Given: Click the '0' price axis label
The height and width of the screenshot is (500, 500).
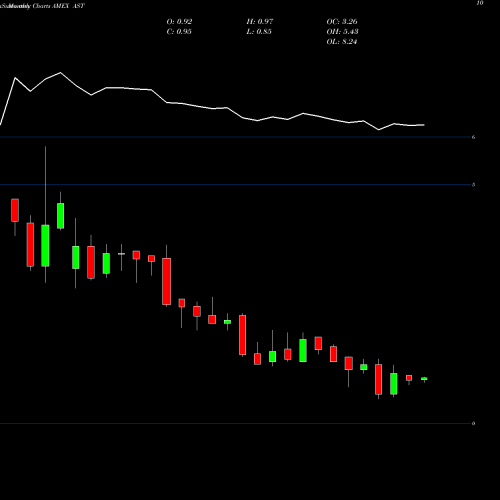Looking at the screenshot, I should pyautogui.click(x=473, y=424).
